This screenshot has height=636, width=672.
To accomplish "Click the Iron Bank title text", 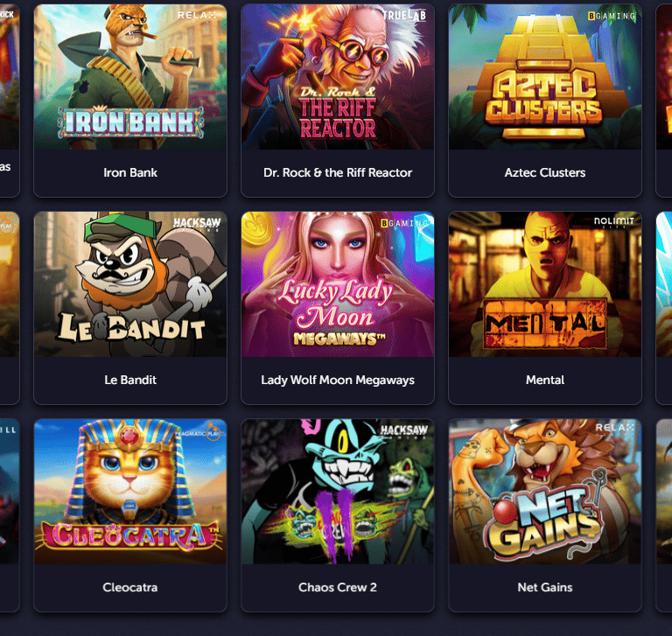I will click(130, 172).
